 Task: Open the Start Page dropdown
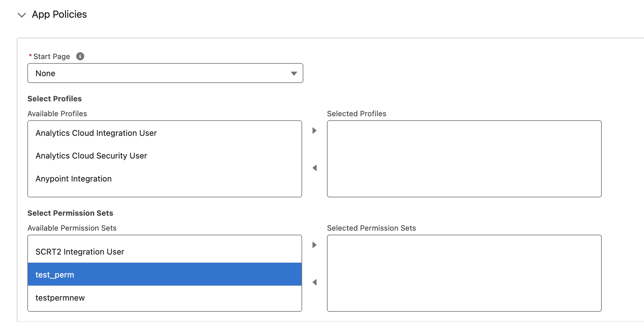(165, 73)
